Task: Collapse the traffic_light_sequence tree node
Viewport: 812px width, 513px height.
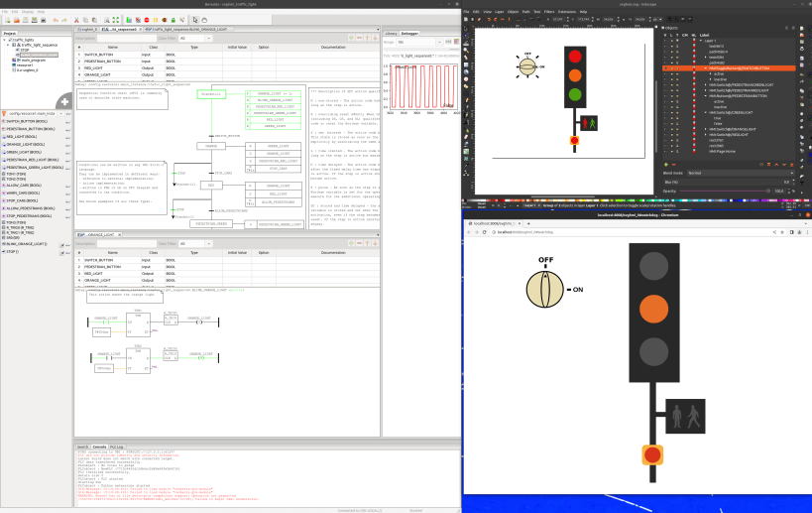Action: coord(8,45)
